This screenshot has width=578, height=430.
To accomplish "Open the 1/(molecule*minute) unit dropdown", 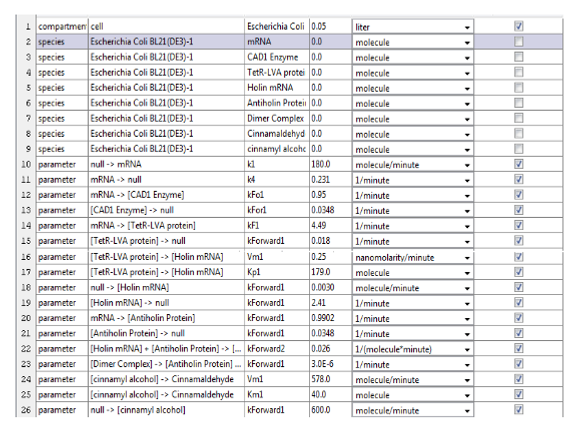I will [x=412, y=349].
